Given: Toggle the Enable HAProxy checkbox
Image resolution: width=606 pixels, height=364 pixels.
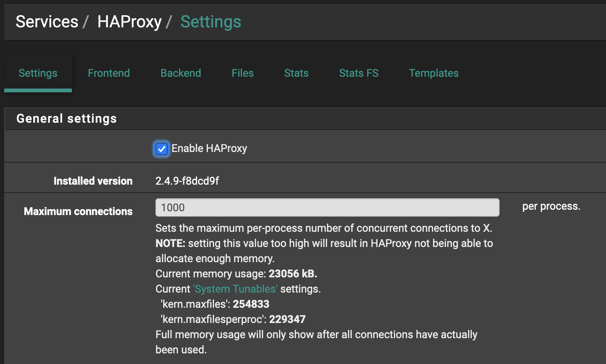Looking at the screenshot, I should tap(162, 149).
